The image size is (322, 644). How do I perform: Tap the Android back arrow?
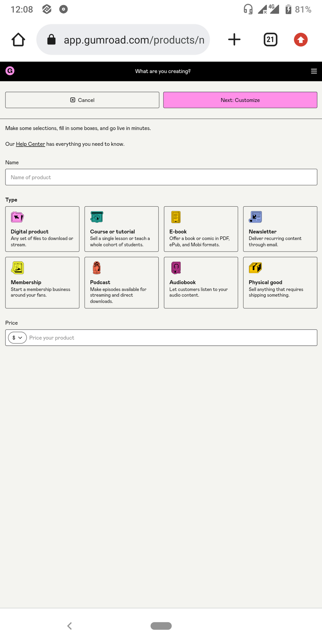[70, 626]
